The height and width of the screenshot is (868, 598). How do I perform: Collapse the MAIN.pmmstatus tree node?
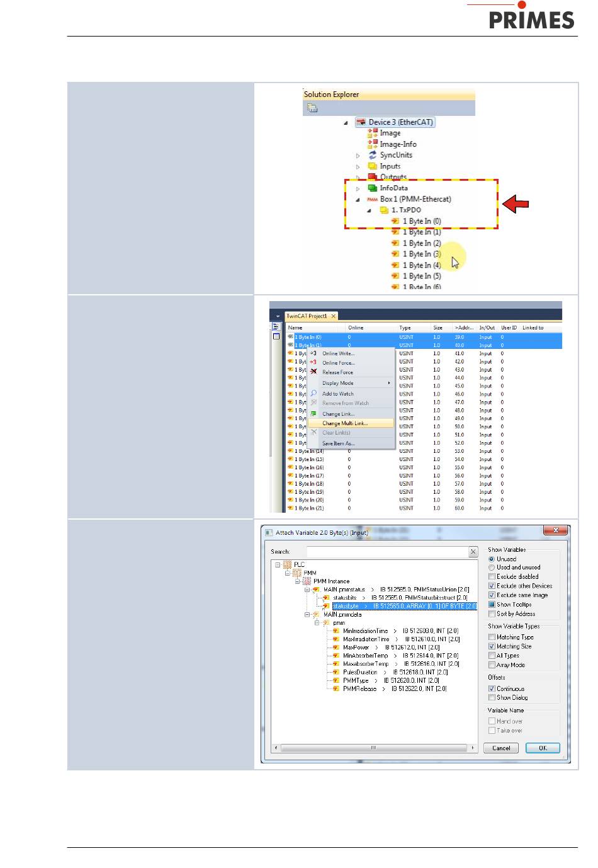pos(307,590)
